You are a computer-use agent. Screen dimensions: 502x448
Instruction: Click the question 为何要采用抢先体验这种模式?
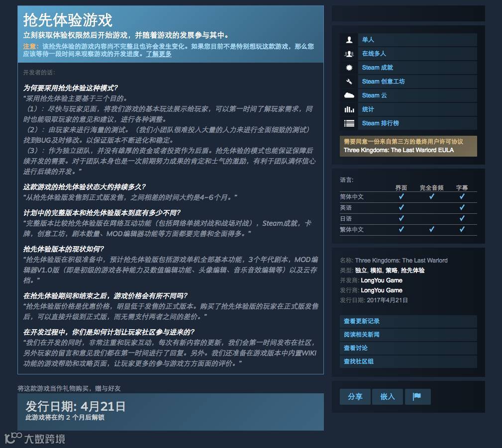coord(71,88)
